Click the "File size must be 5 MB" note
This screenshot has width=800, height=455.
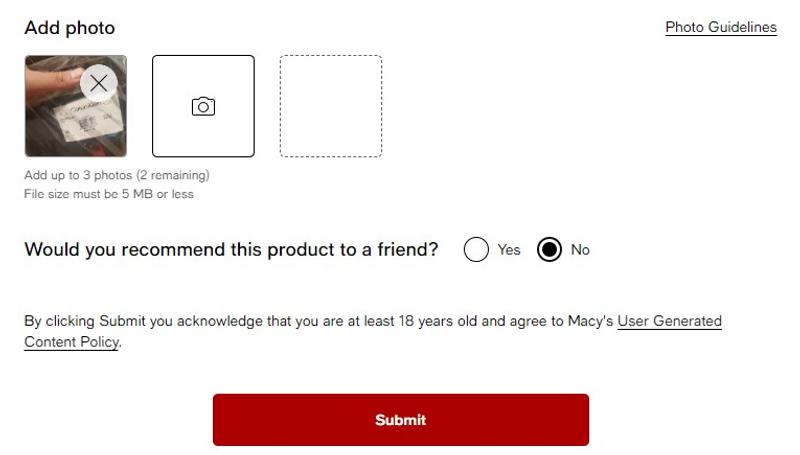click(x=108, y=194)
